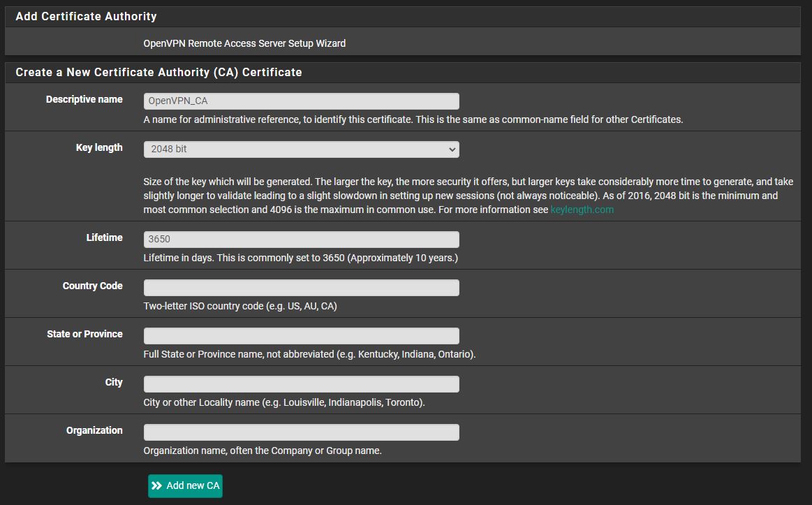Click the 'State or Province' label

[84, 334]
